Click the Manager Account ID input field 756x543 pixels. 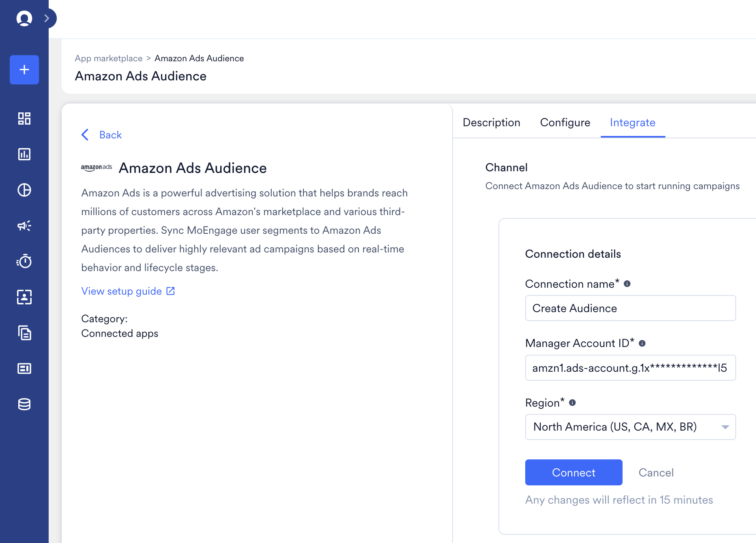tap(630, 368)
